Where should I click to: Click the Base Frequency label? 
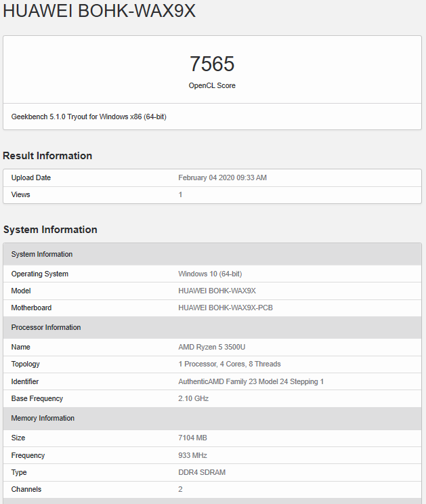37,398
